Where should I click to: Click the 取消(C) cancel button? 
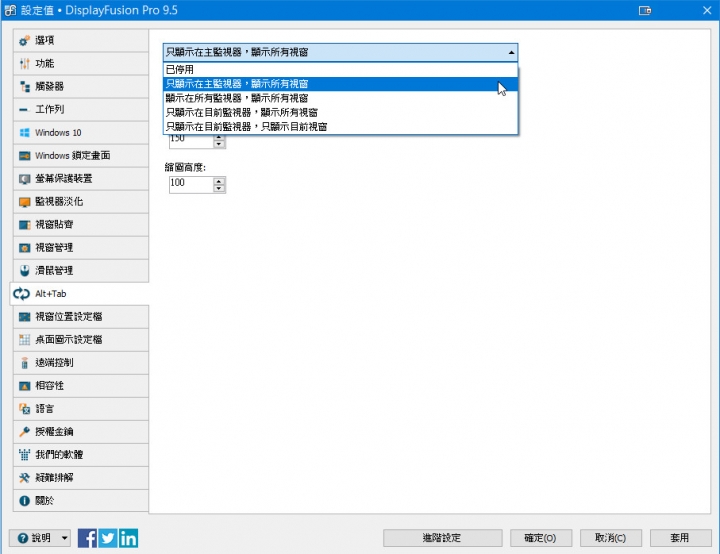[610, 538]
